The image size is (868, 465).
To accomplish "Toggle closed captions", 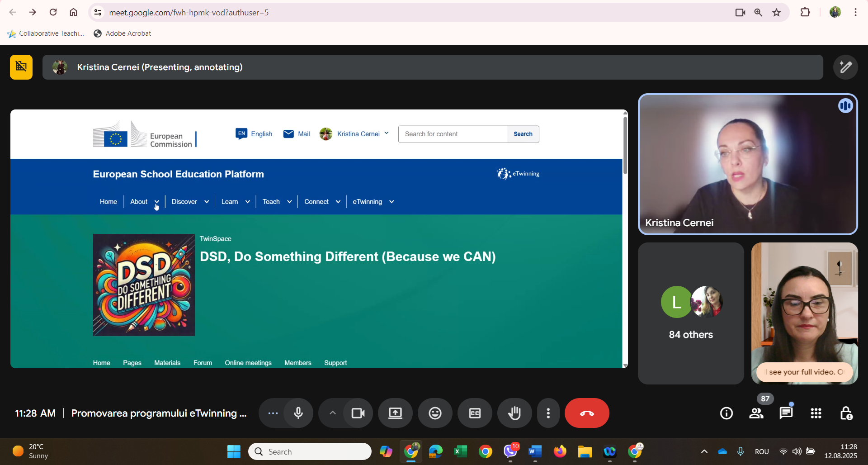I will (x=475, y=413).
